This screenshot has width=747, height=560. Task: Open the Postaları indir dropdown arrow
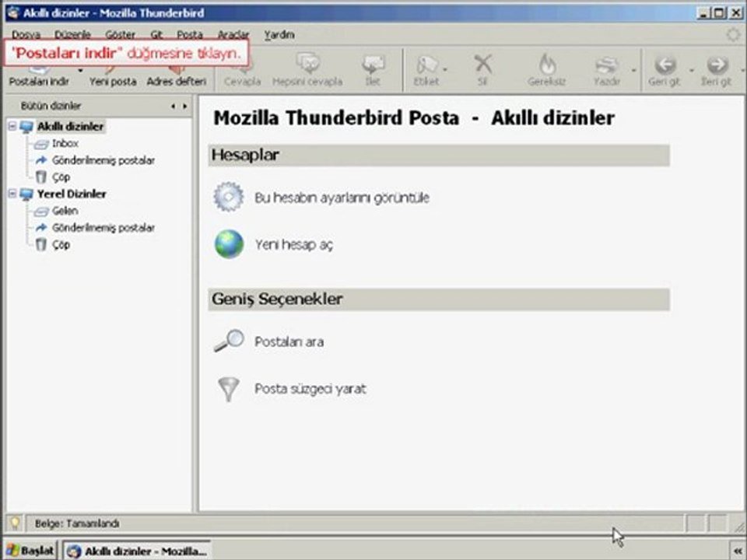[80, 71]
